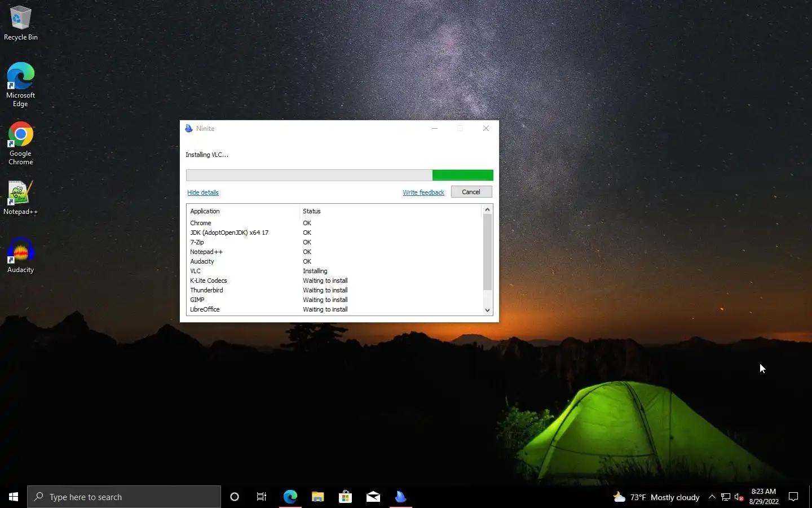Click the details list scrollbar thumb
812x508 pixels.
(x=488, y=252)
